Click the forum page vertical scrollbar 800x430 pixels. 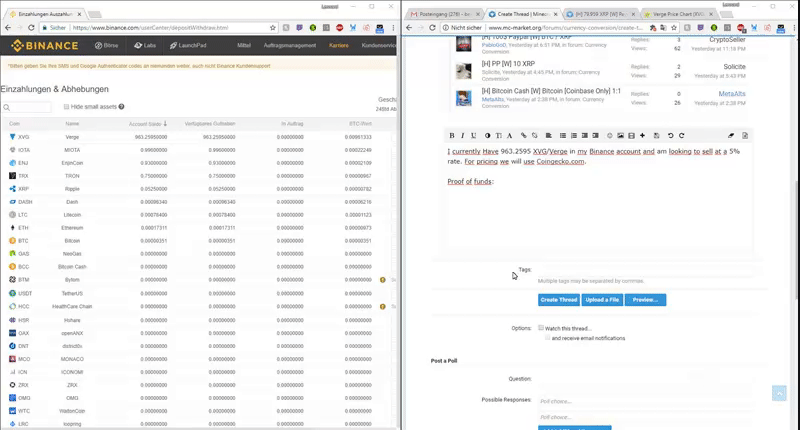(x=796, y=240)
